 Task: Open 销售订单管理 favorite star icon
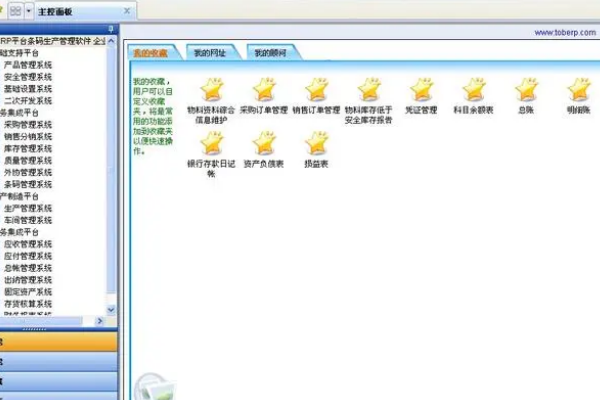coord(316,89)
